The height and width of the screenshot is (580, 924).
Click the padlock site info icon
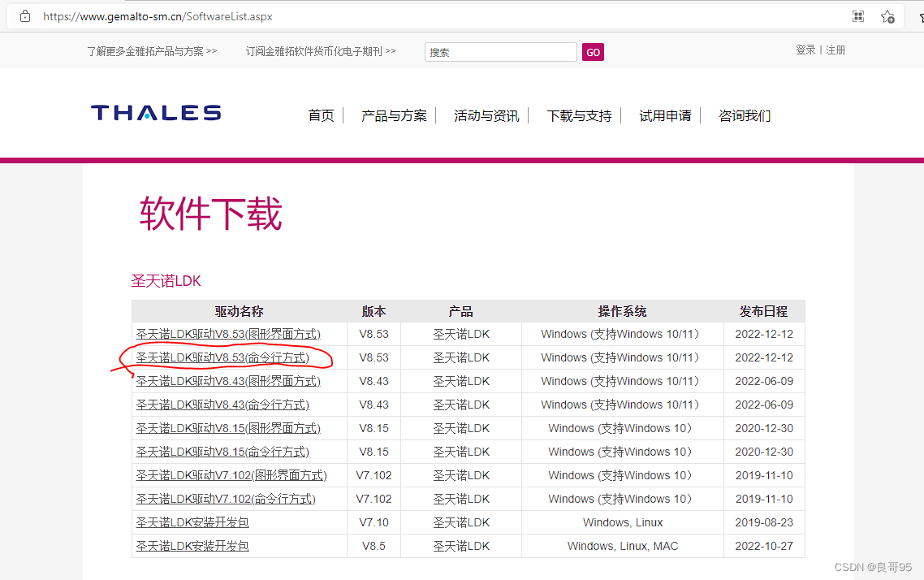pyautogui.click(x=24, y=16)
